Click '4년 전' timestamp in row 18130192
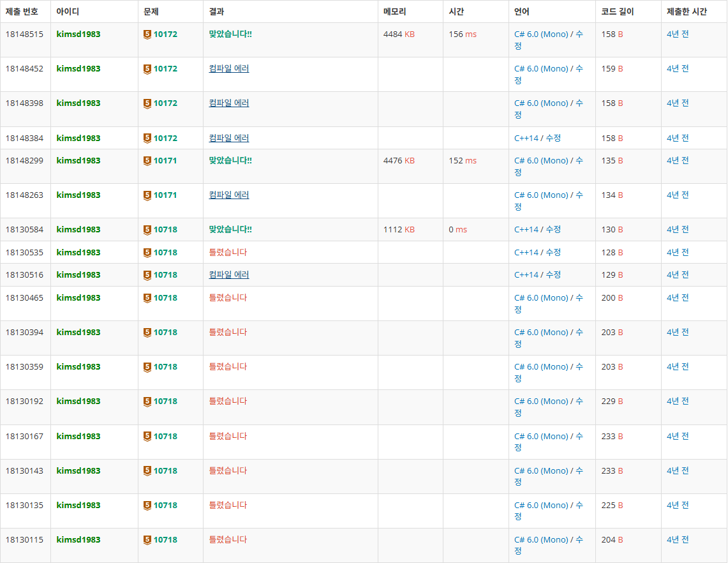The image size is (728, 563). 678,402
